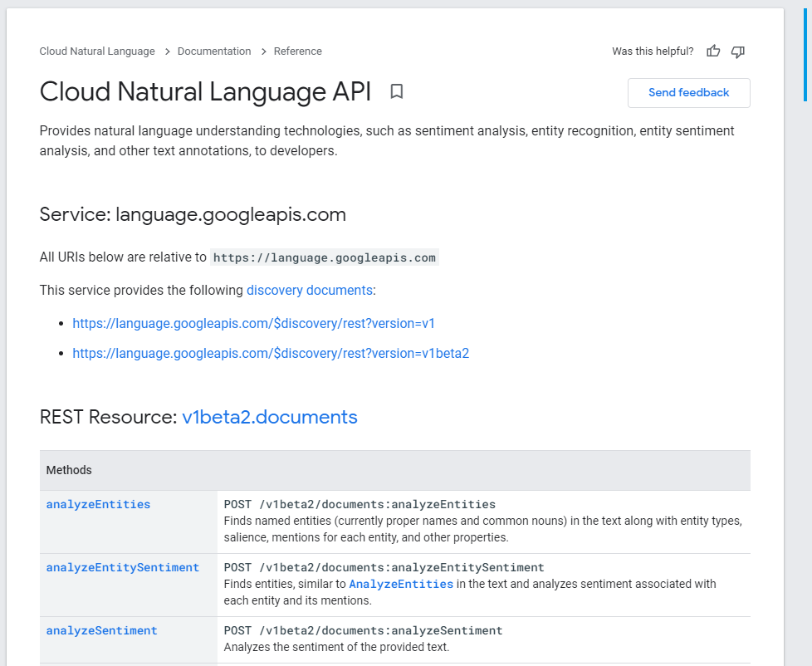Open the analyzeSentiment method documentation
Screen dimensions: 812x666
tap(101, 630)
